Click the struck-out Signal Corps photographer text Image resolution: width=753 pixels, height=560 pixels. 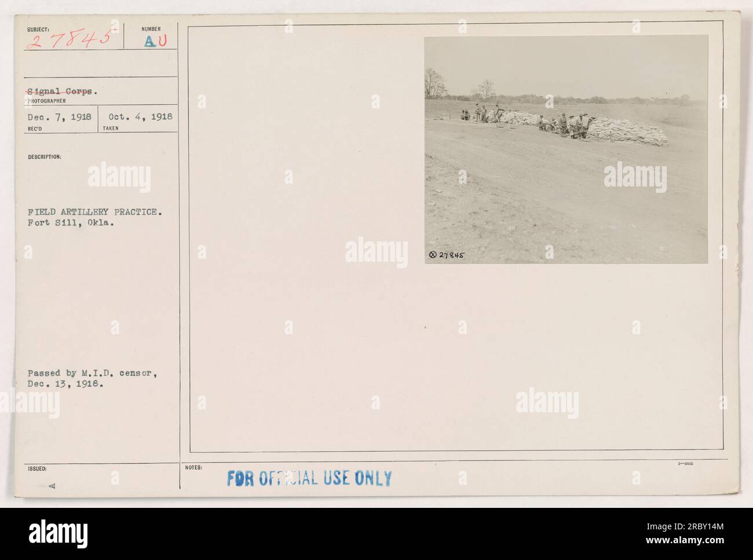click(62, 91)
